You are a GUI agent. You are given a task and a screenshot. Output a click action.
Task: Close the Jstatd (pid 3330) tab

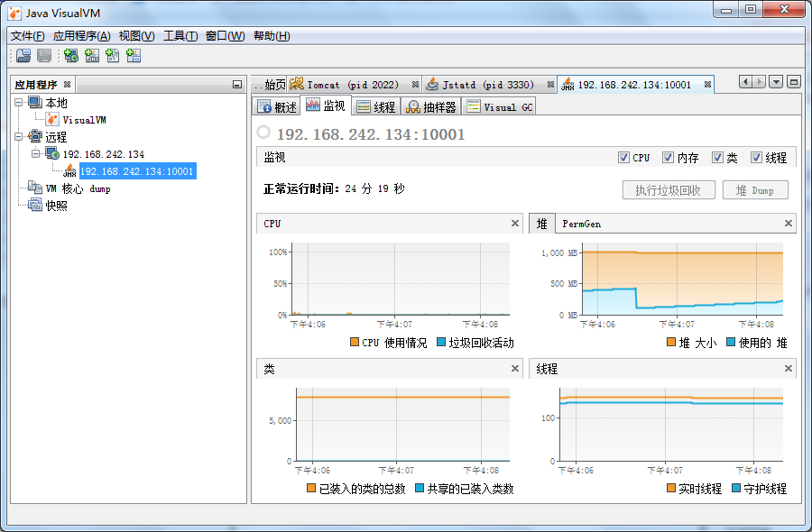pyautogui.click(x=550, y=85)
